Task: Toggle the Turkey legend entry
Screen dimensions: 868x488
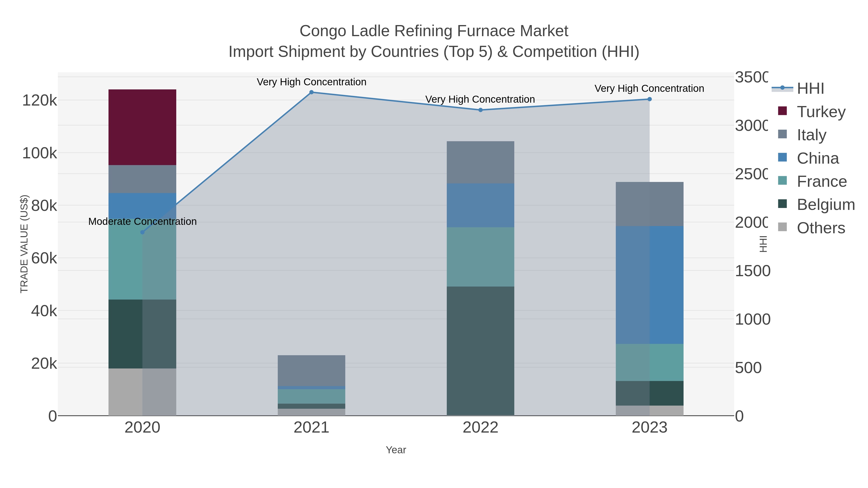Action: pyautogui.click(x=812, y=112)
